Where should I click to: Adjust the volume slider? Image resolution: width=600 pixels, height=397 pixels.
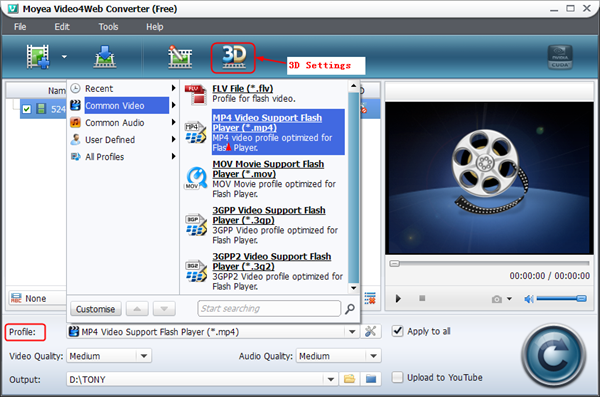coord(562,298)
